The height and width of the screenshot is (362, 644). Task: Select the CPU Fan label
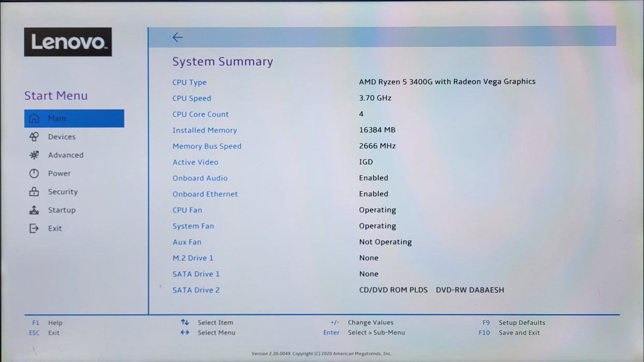click(187, 210)
